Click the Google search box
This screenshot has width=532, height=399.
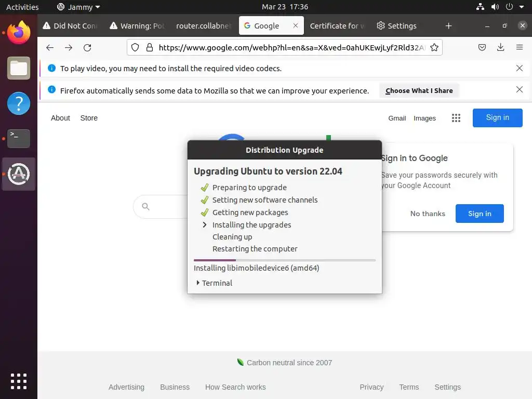(160, 206)
